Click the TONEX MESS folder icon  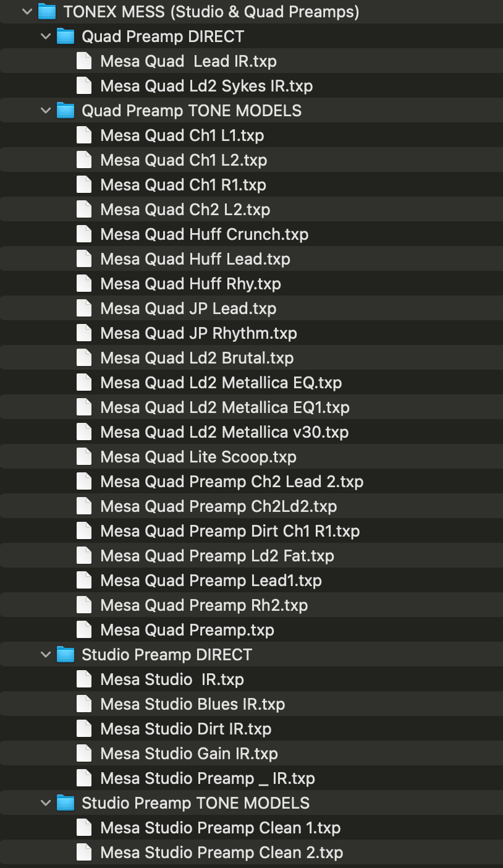pyautogui.click(x=47, y=12)
